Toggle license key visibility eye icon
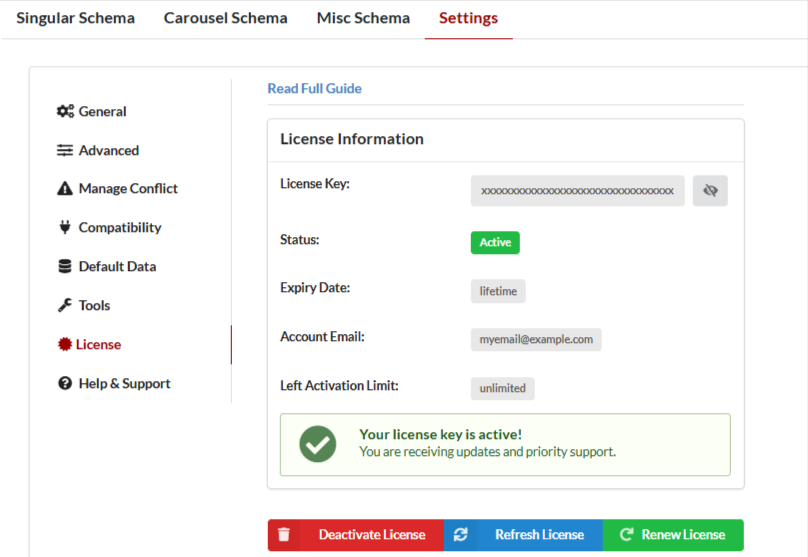Viewport: 808px width, 557px height. [710, 191]
